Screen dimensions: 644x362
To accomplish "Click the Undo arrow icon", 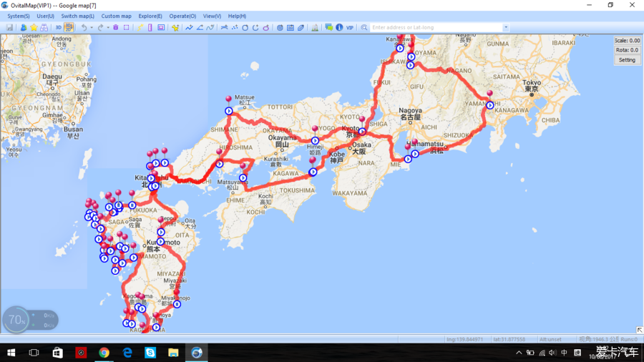I will [84, 27].
